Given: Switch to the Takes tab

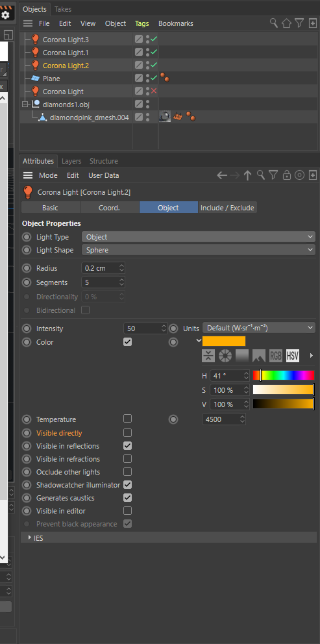Looking at the screenshot, I should (x=62, y=9).
